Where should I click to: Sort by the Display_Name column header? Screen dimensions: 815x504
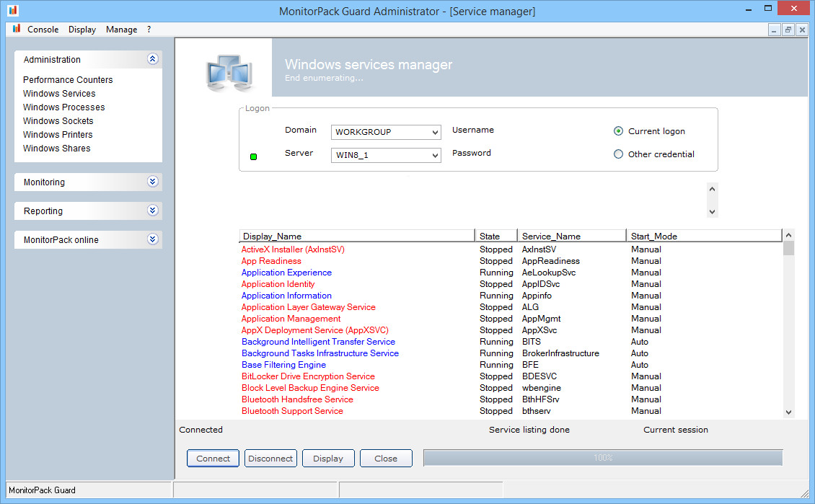point(357,236)
